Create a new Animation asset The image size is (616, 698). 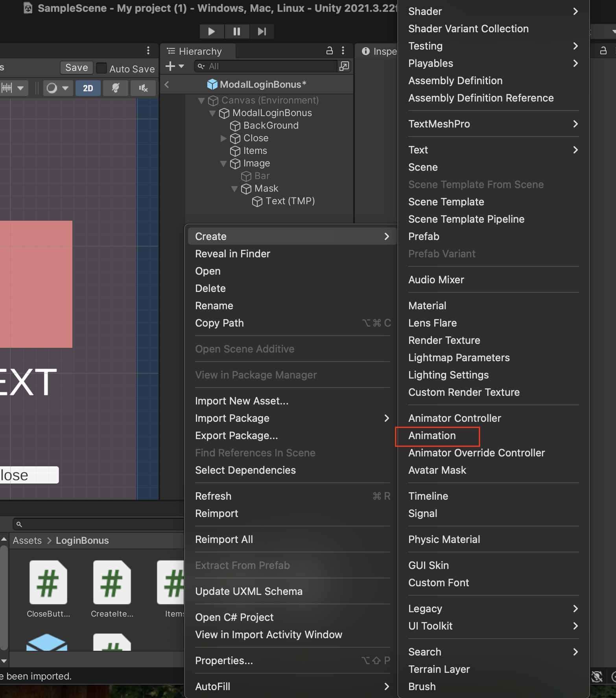(493, 436)
